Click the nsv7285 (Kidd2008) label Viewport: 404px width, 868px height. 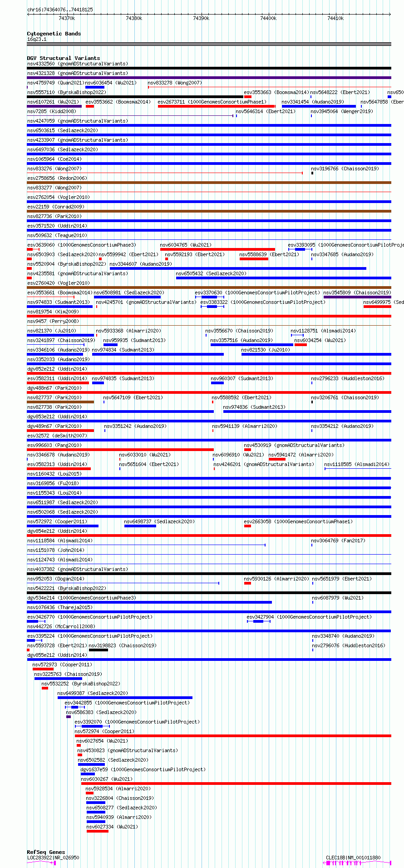[52, 111]
